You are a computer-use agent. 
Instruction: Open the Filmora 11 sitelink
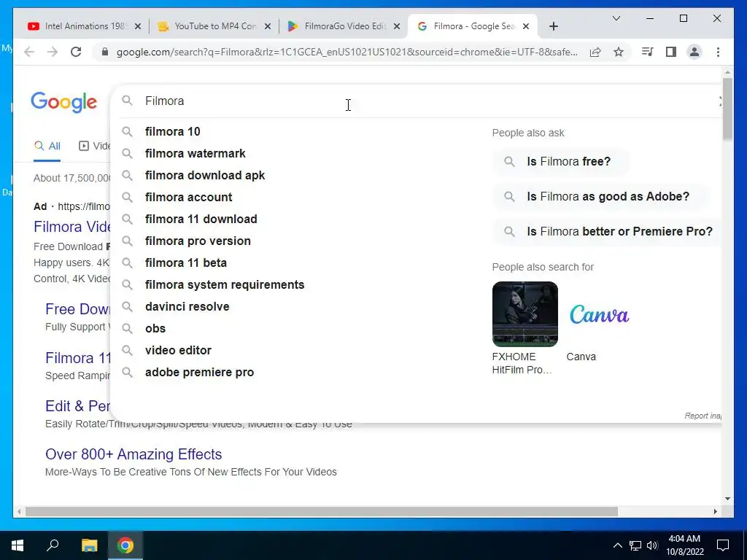coord(78,358)
